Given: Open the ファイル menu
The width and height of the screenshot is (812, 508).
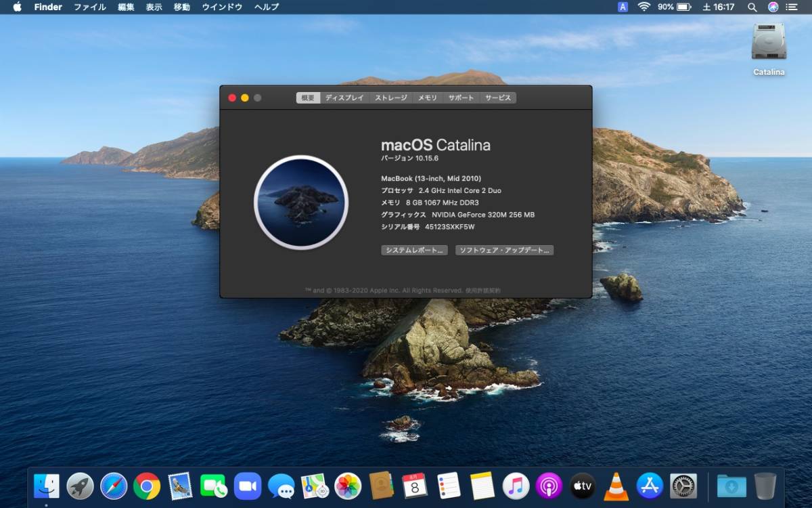Looking at the screenshot, I should click(x=90, y=7).
